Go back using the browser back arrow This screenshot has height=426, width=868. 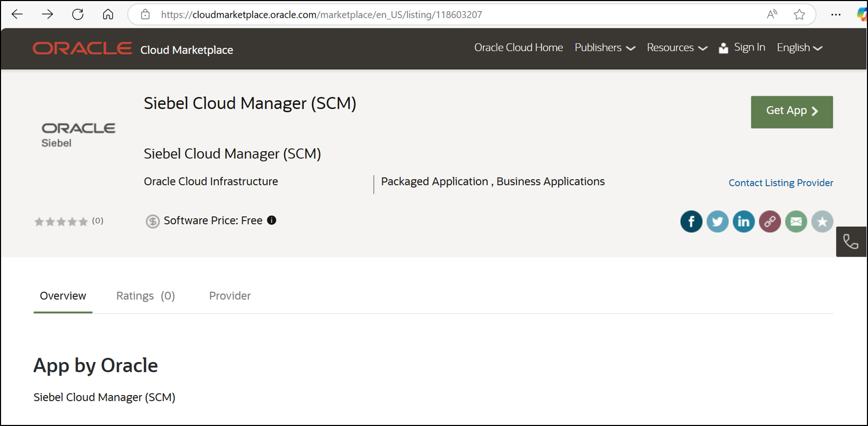point(17,14)
